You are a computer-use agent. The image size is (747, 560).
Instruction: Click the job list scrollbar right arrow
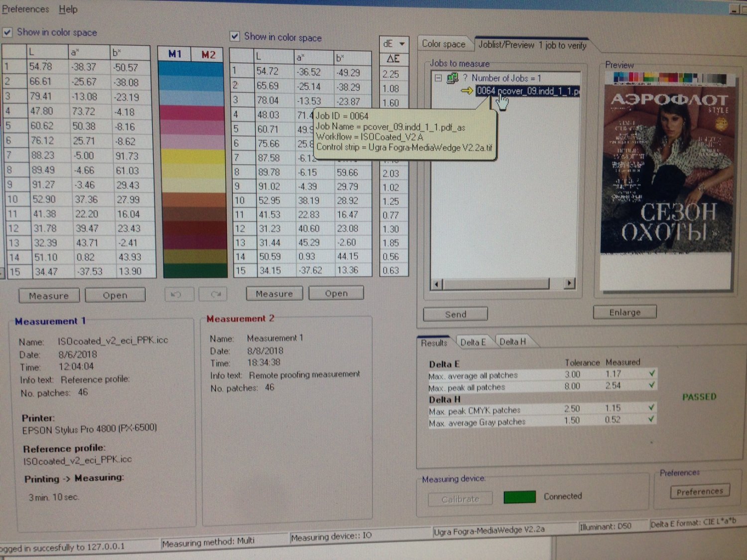click(569, 283)
